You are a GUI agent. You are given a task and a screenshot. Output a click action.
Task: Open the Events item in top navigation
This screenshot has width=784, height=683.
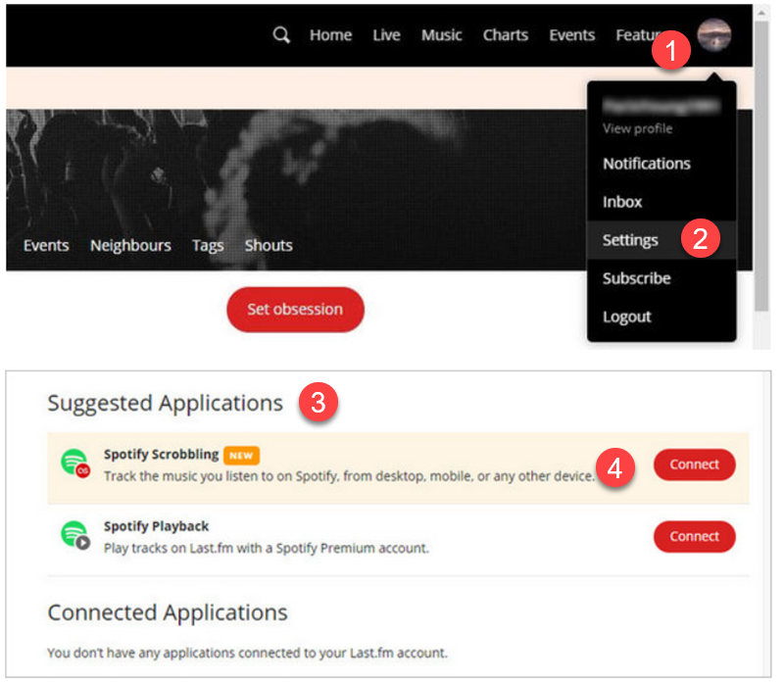click(571, 35)
